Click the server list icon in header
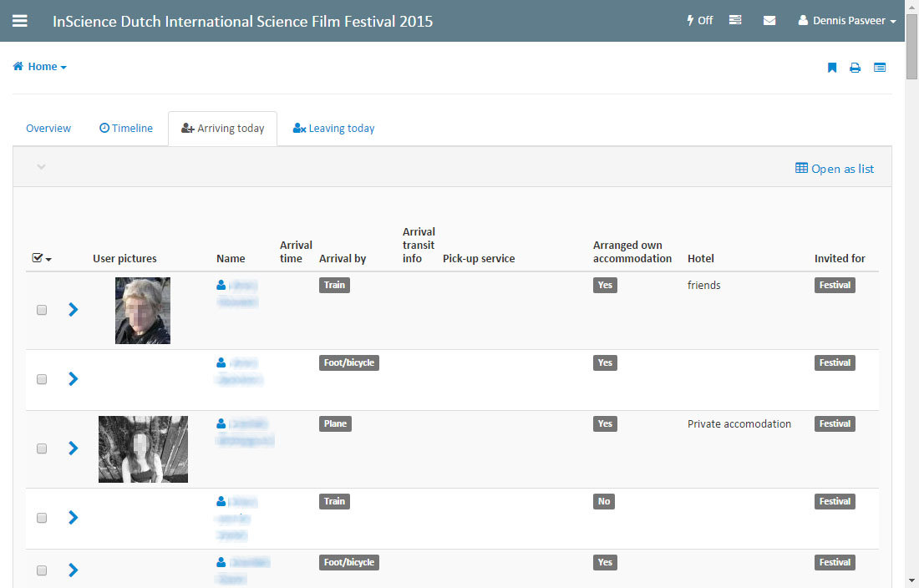 (735, 21)
